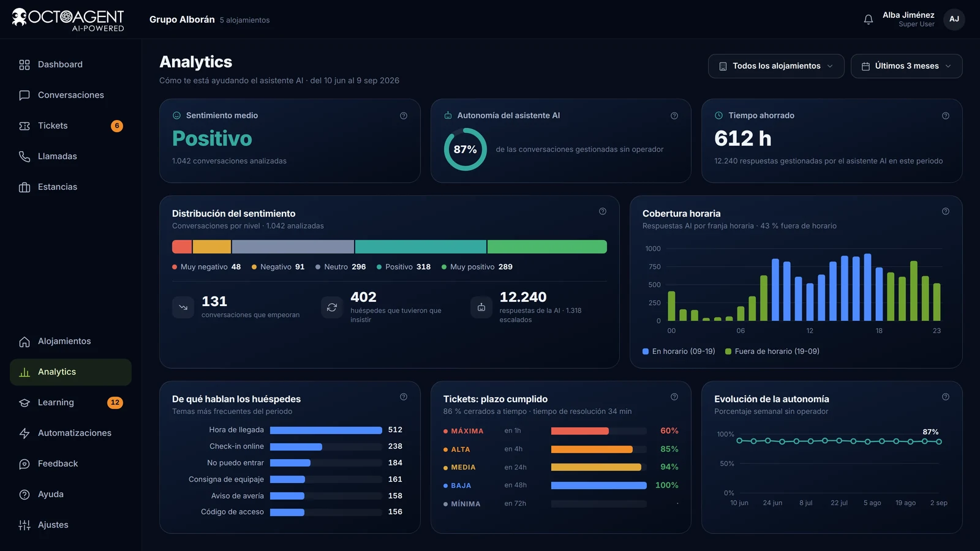Click BAJA priority progress bar
Image resolution: width=980 pixels, height=551 pixels.
[x=598, y=485]
